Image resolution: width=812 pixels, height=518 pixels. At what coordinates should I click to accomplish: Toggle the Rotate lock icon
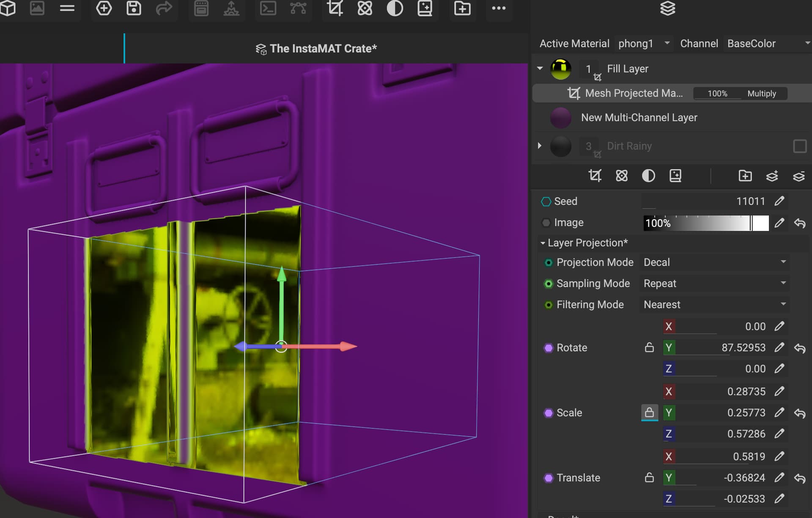pyautogui.click(x=649, y=348)
